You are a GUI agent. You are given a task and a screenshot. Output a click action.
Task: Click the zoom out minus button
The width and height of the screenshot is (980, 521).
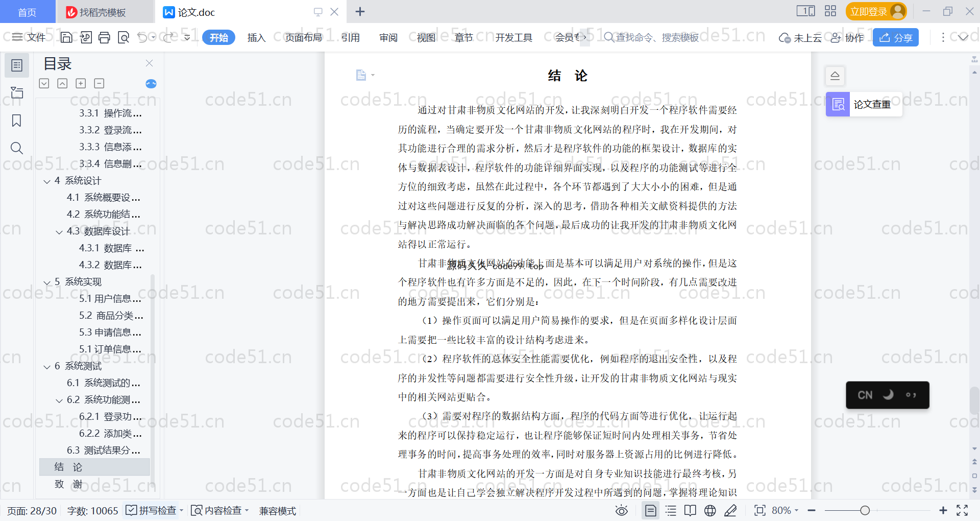[812, 510]
